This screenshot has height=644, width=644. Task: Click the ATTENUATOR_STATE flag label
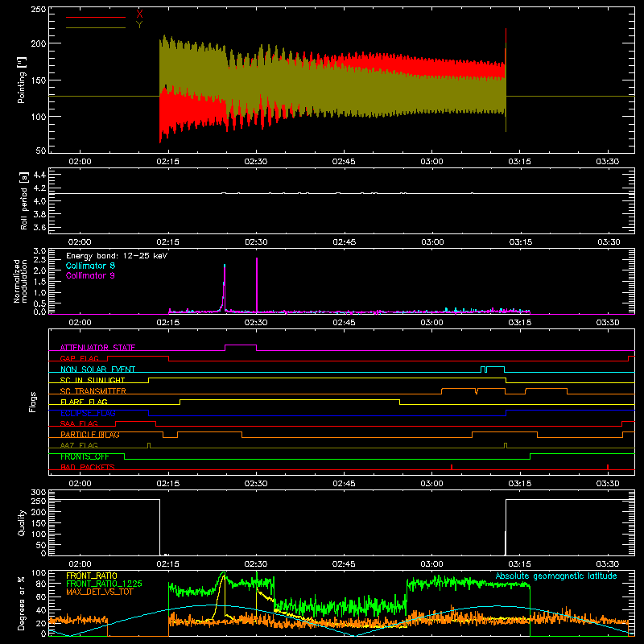click(x=97, y=348)
